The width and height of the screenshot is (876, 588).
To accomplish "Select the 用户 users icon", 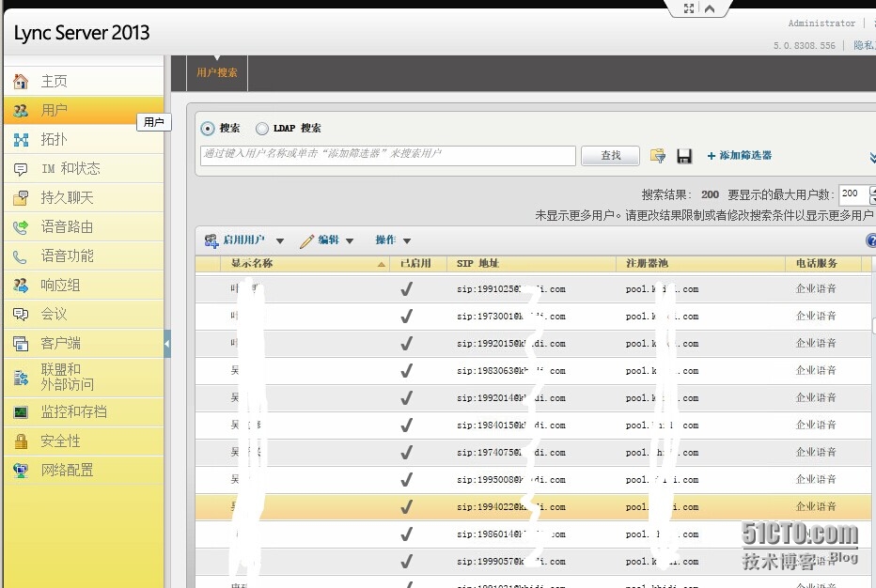I will coord(21,111).
